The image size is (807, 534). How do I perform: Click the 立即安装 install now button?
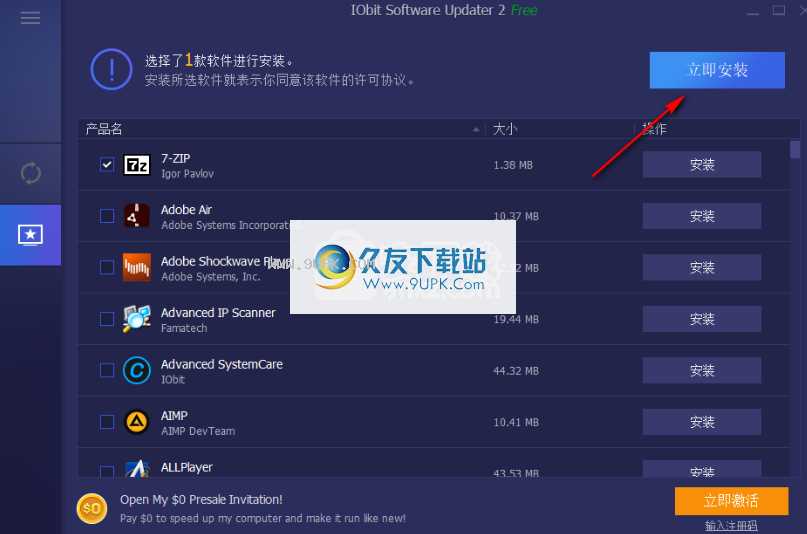[x=717, y=70]
